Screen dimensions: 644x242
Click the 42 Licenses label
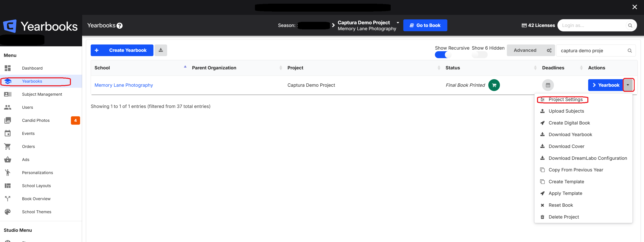coord(541,25)
